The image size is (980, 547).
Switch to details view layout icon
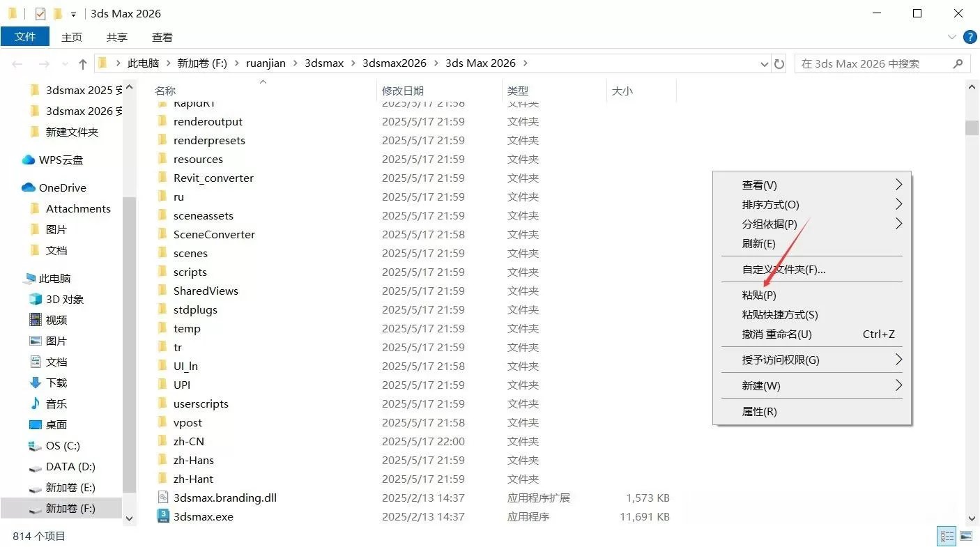[947, 536]
